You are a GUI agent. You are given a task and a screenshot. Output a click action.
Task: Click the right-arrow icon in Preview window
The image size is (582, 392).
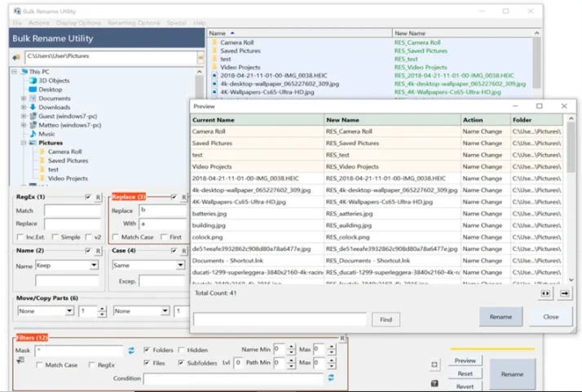pyautogui.click(x=564, y=293)
